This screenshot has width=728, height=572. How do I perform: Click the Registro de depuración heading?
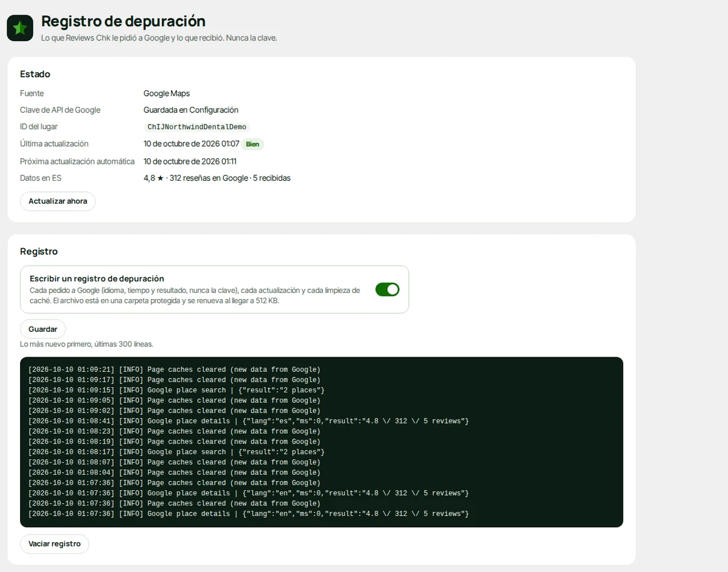[x=123, y=21]
